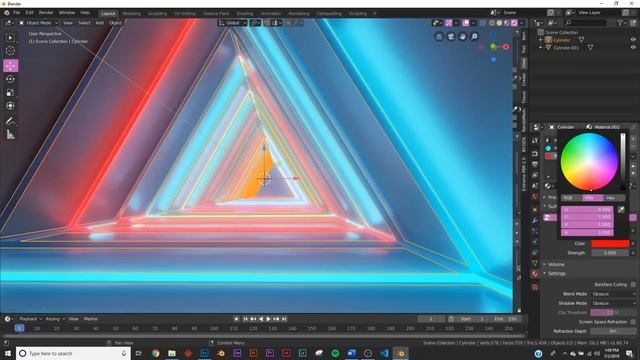Switch to the UV Editing workspace tab
This screenshot has height=360, width=640.
[x=185, y=13]
